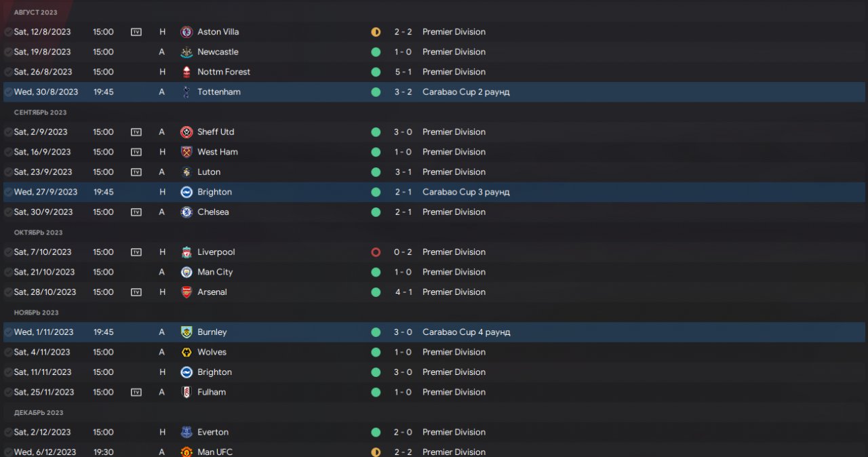Click TV icon on Sheff Utd fixture

point(136,132)
